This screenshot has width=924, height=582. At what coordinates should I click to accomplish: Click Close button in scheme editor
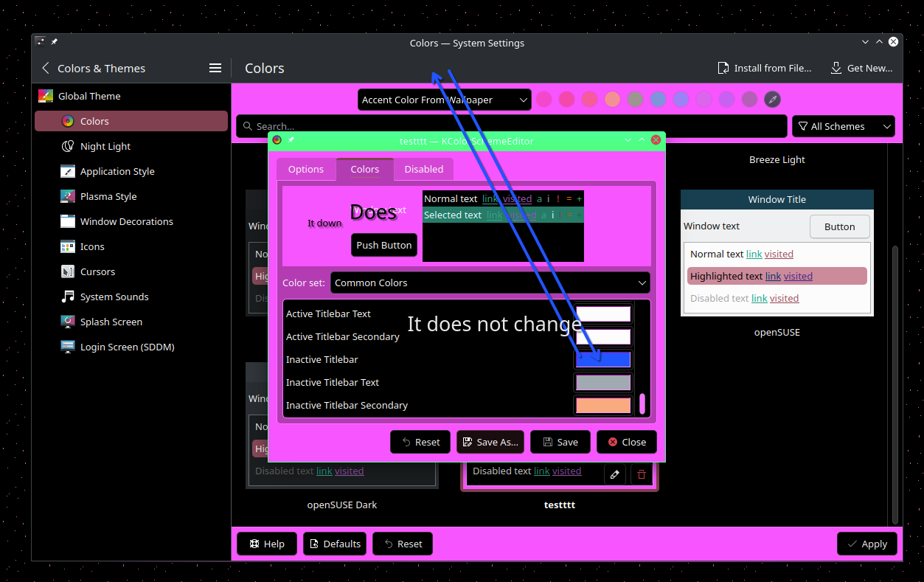[627, 442]
